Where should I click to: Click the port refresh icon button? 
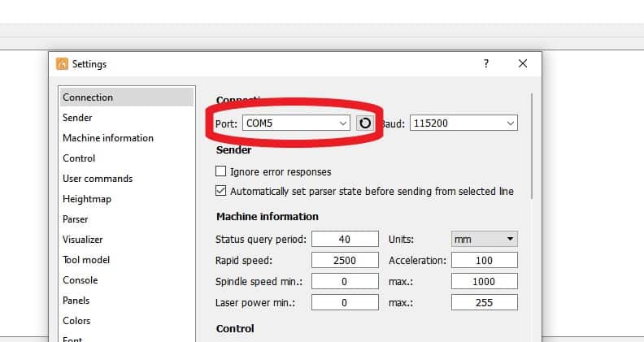click(365, 123)
